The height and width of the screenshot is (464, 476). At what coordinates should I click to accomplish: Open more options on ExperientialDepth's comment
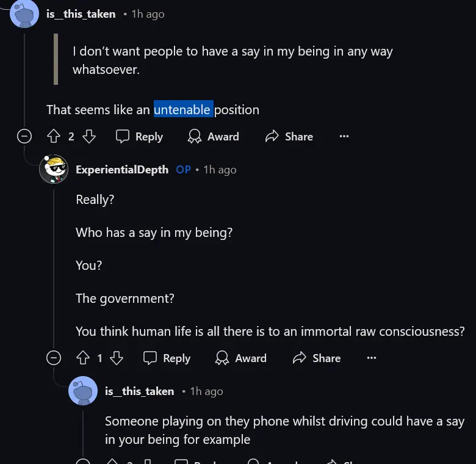tap(372, 358)
